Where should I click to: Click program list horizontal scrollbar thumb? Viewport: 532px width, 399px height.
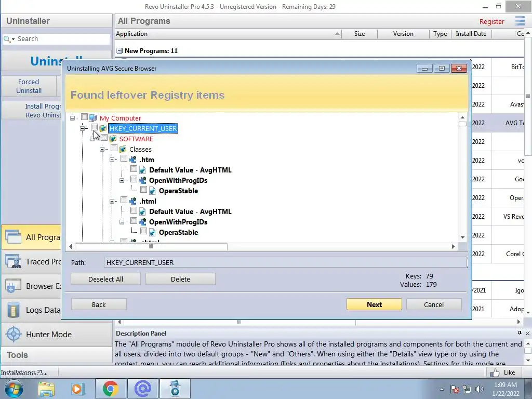tap(240, 322)
